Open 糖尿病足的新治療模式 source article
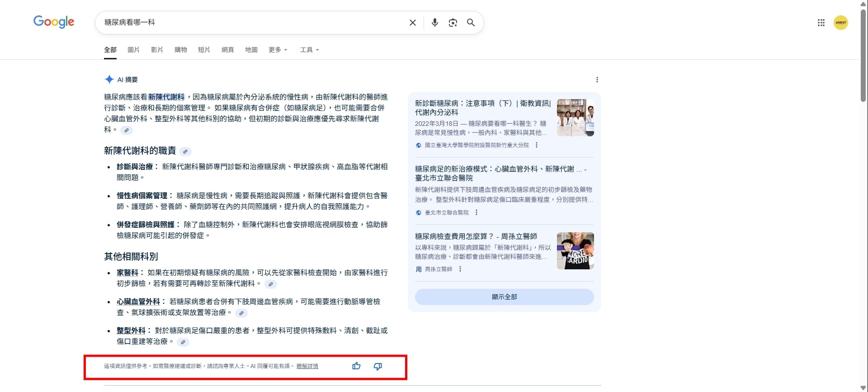 pos(501,173)
